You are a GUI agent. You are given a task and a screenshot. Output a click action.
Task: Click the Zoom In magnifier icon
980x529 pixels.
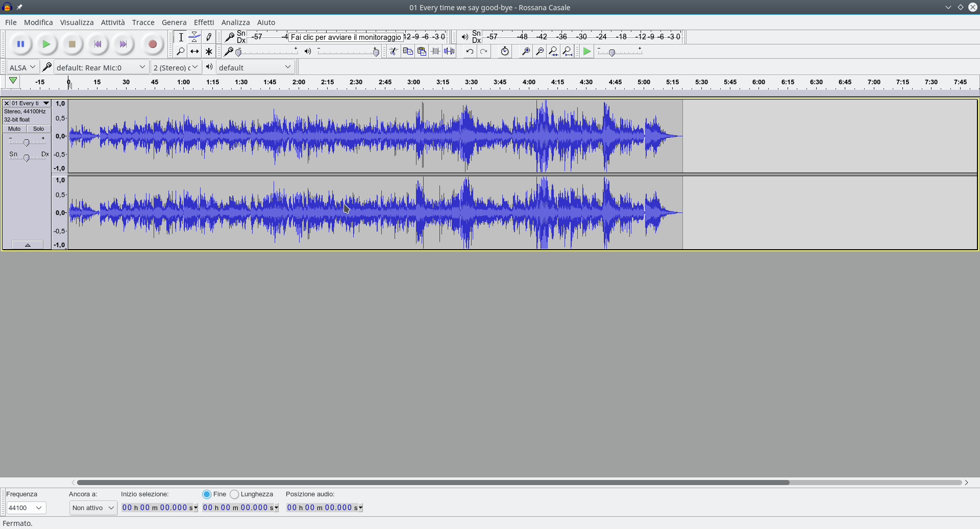pyautogui.click(x=525, y=51)
